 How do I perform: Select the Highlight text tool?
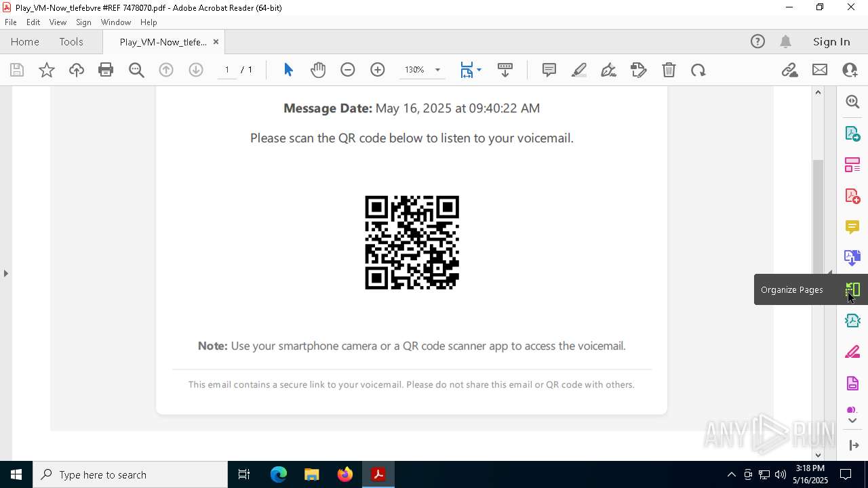point(579,70)
